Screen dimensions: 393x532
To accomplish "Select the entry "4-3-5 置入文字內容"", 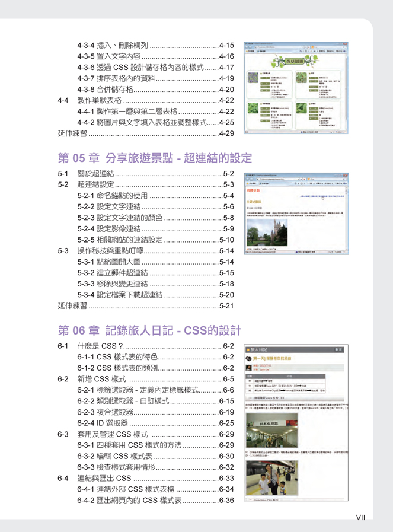I will [156, 56].
